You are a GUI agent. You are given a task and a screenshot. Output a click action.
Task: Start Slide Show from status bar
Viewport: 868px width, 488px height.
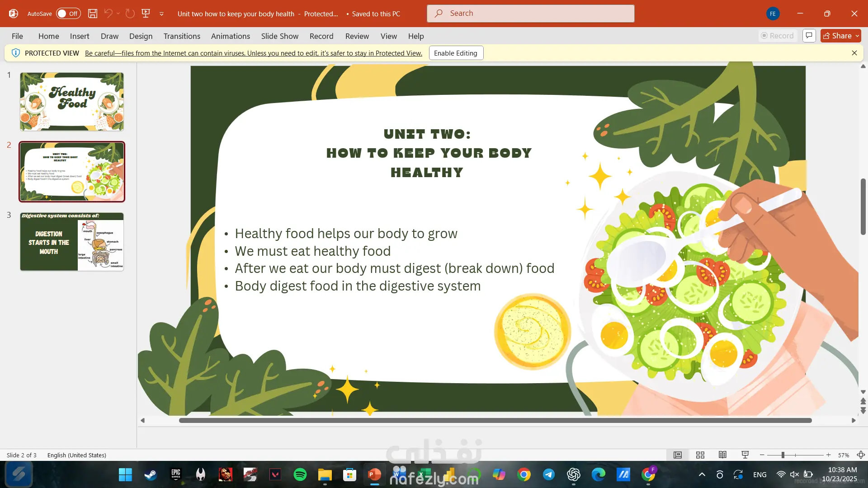point(745,455)
